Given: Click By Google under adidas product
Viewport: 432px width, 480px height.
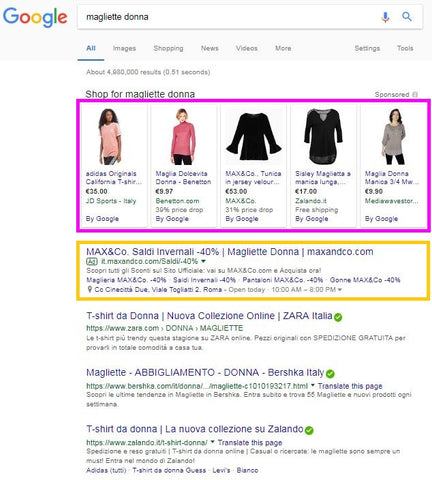Looking at the screenshot, I should coord(102,219).
